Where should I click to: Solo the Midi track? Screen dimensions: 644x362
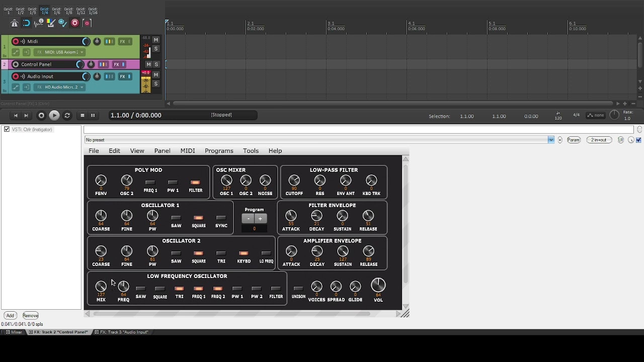coord(156,49)
